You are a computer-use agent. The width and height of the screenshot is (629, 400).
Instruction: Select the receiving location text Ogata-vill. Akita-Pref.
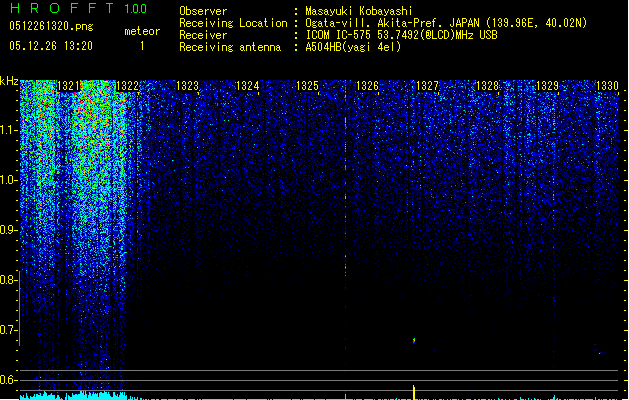(373, 23)
